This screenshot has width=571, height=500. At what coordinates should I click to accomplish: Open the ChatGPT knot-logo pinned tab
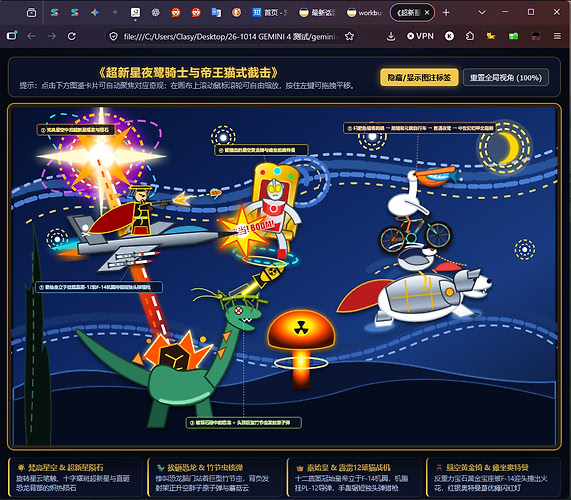pyautogui.click(x=155, y=13)
